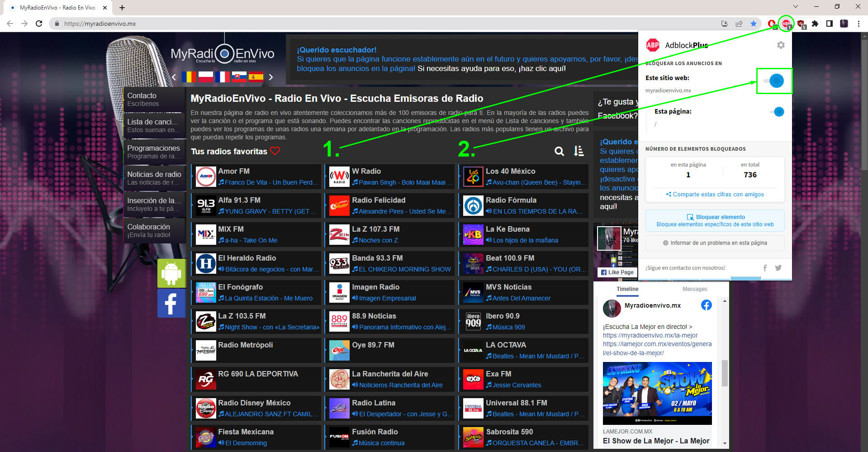Open the La Ke Buena station
Screen dimensions: 868x452
[524, 234]
